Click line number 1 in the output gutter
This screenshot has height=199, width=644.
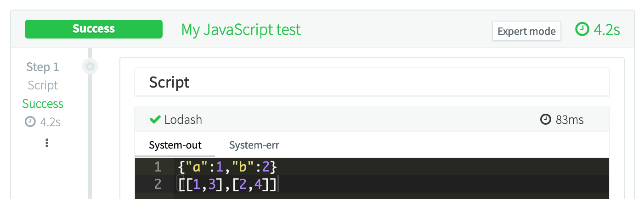coord(158,167)
